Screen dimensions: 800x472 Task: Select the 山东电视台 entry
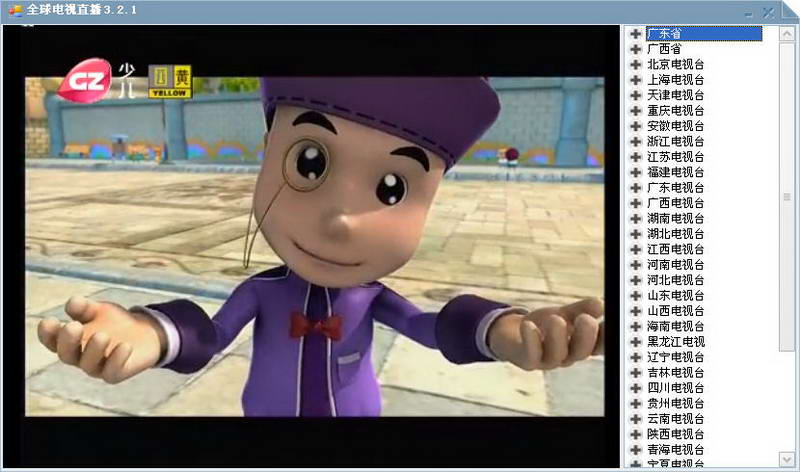(x=675, y=295)
